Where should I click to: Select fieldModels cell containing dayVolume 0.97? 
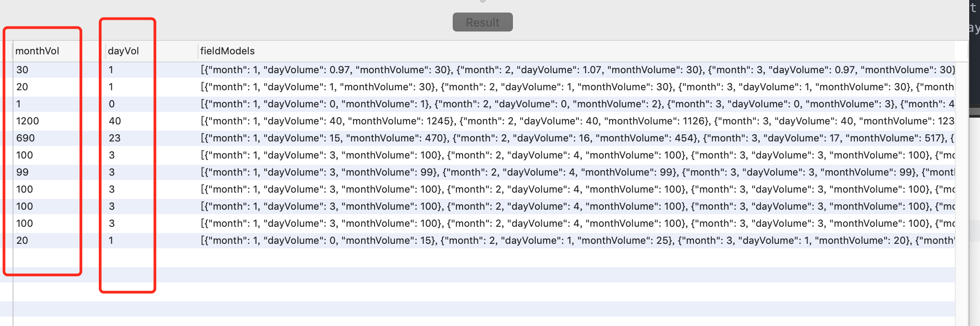pyautogui.click(x=577, y=70)
